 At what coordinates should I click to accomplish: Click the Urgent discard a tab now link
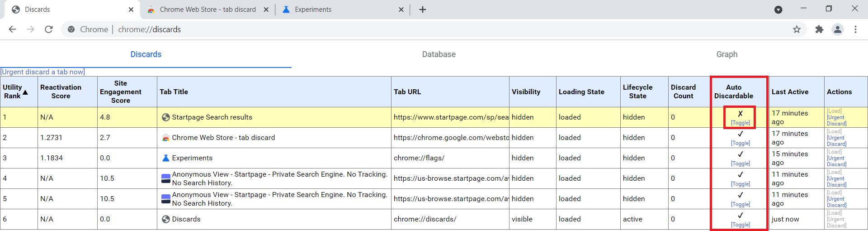[x=42, y=72]
